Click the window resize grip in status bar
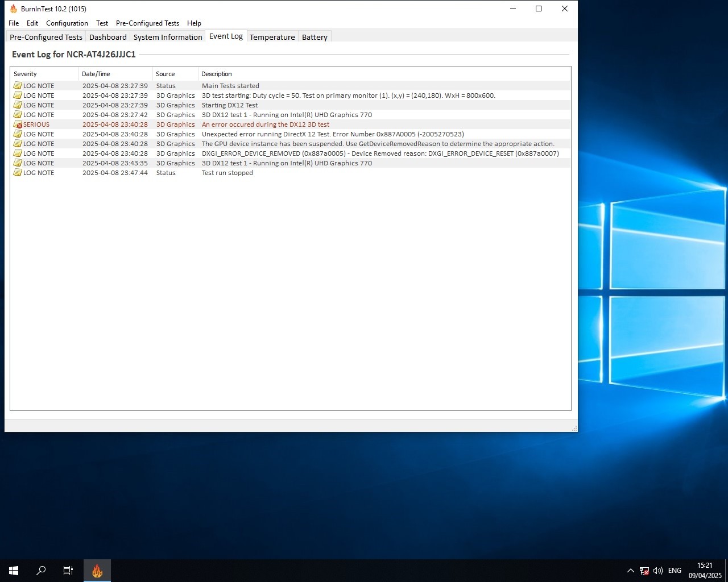Screen dimensions: 728x582 (x=574, y=428)
